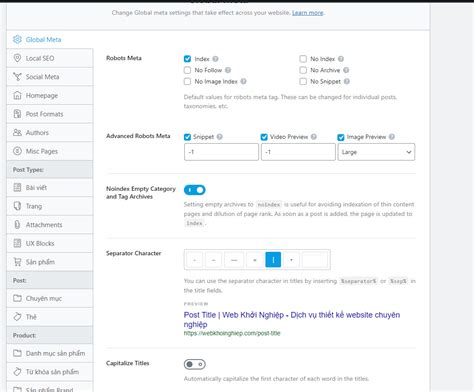This screenshot has width=474, height=392.
Task: Click the Authors people icon
Action: [17, 133]
